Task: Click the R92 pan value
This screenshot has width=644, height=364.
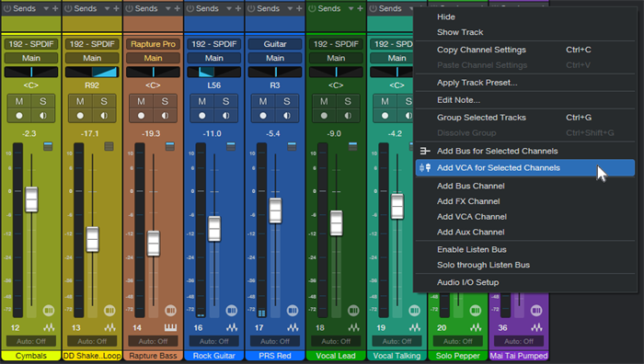Action: [92, 85]
